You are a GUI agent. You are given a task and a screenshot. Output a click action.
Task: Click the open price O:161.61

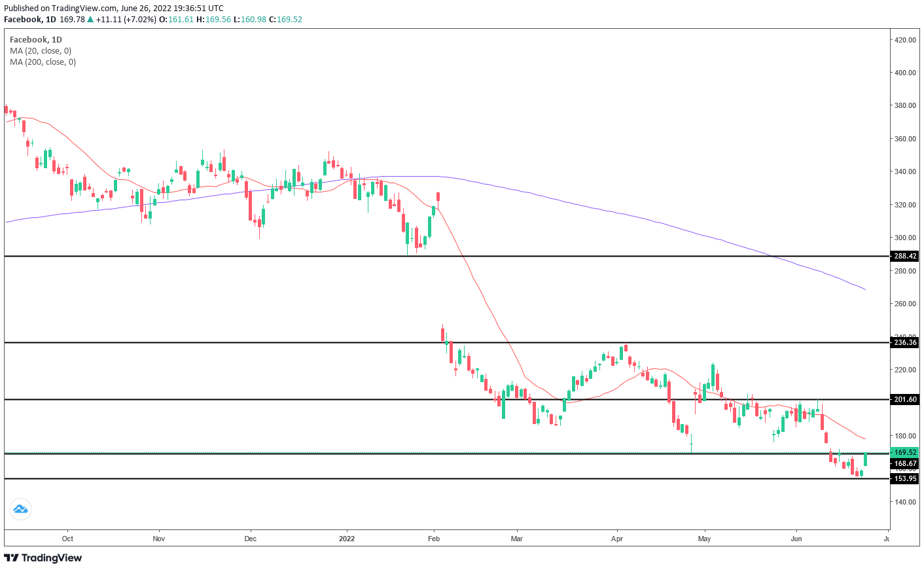click(177, 20)
